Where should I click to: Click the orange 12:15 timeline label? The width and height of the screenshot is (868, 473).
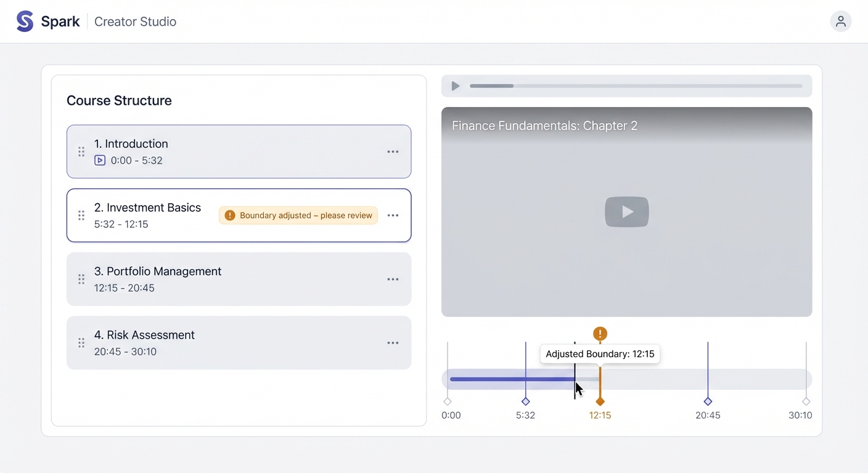pos(600,416)
